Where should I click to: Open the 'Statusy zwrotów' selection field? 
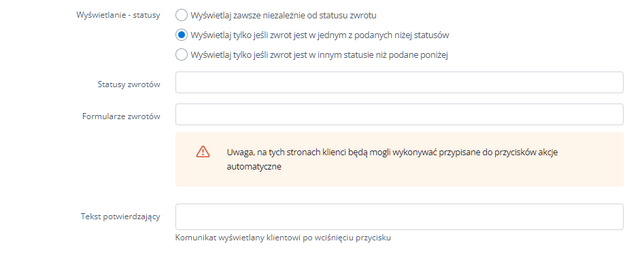tap(399, 82)
